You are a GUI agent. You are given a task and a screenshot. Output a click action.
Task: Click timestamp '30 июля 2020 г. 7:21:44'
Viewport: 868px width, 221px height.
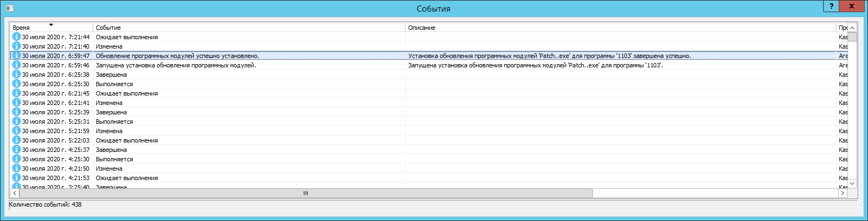click(x=56, y=37)
